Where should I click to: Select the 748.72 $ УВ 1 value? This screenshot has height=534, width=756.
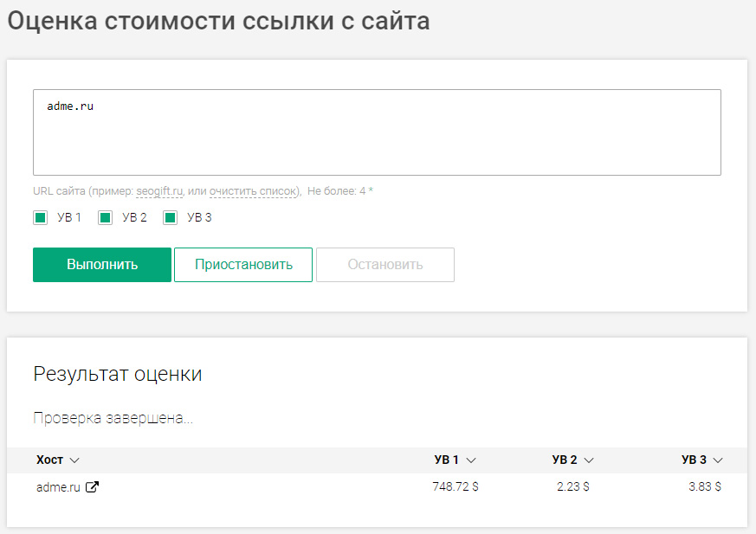click(x=456, y=486)
